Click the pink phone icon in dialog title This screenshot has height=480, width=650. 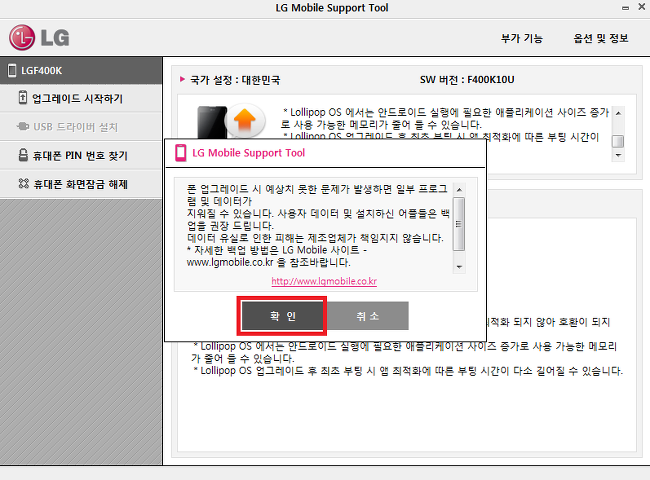181,153
